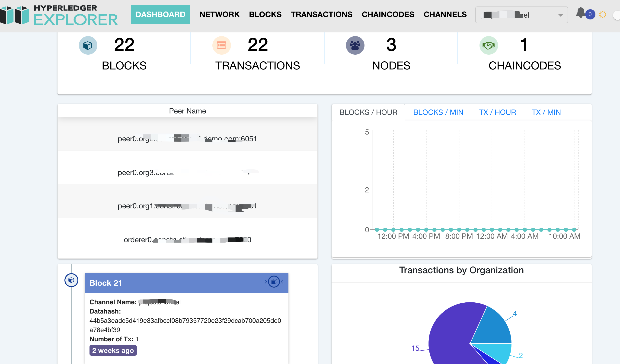Click the notification bell icon
This screenshot has height=364, width=620.
point(580,13)
